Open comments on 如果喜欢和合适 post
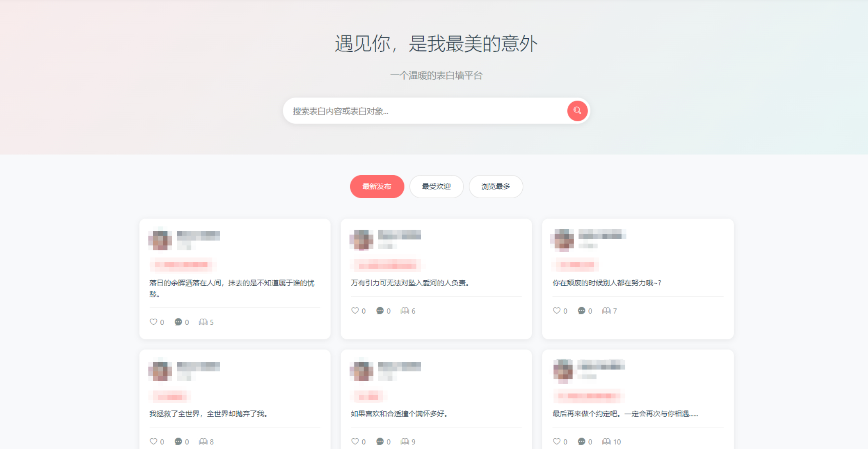Viewport: 868px width, 449px height. (380, 441)
